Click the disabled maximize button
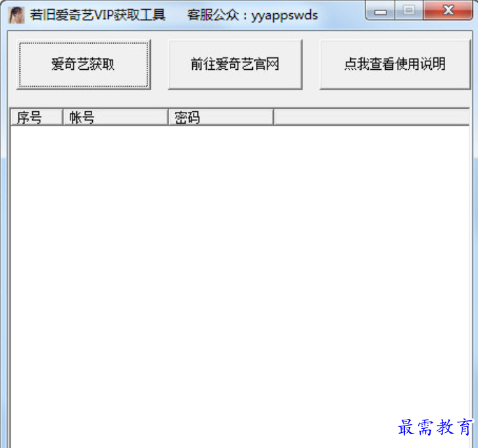 tap(409, 11)
